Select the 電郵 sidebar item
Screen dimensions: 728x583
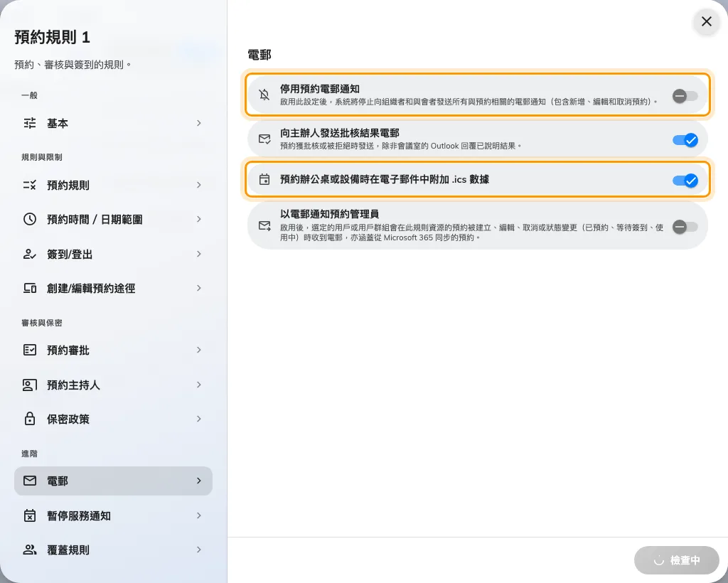pyautogui.click(x=113, y=481)
